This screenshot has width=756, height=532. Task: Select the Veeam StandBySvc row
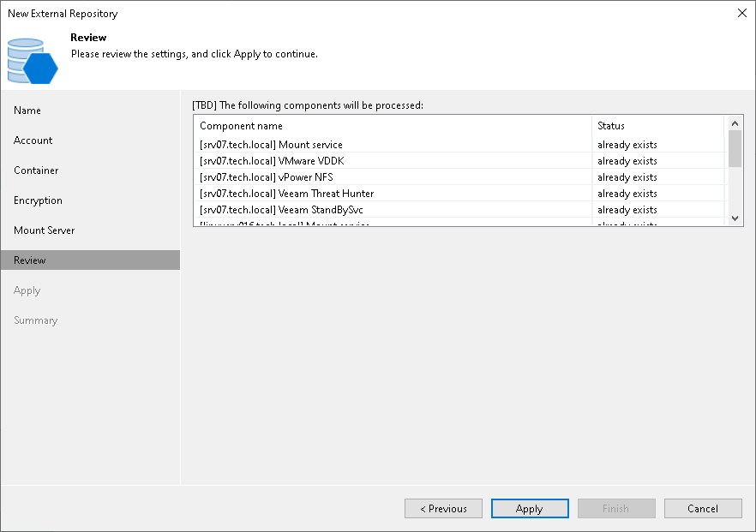point(459,210)
